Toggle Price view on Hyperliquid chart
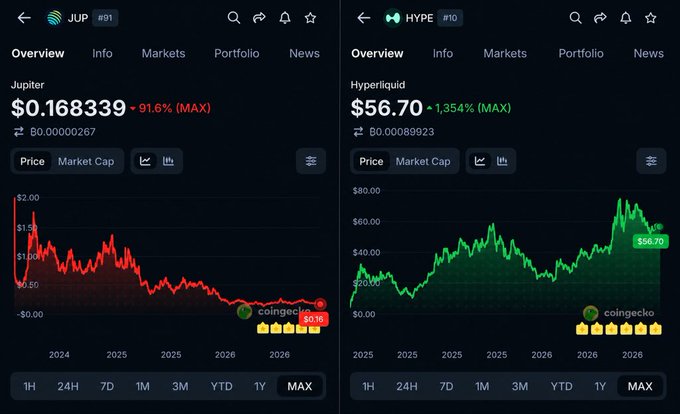The width and height of the screenshot is (680, 414). (x=371, y=161)
